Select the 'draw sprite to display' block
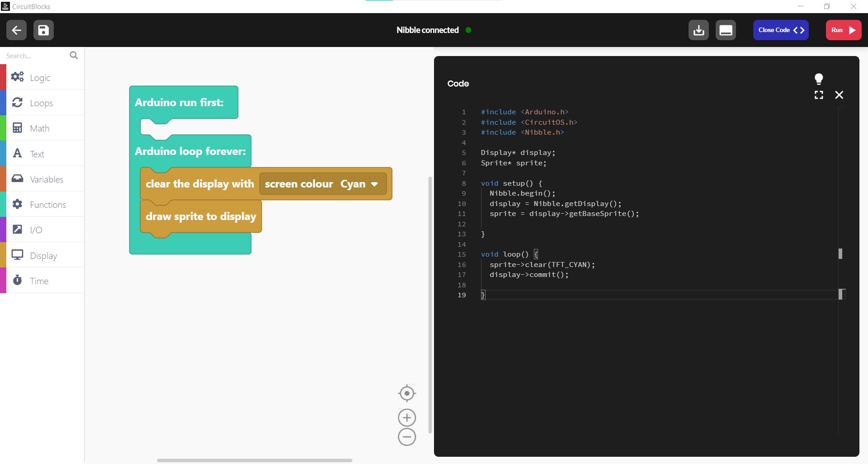868x464 pixels. point(201,216)
